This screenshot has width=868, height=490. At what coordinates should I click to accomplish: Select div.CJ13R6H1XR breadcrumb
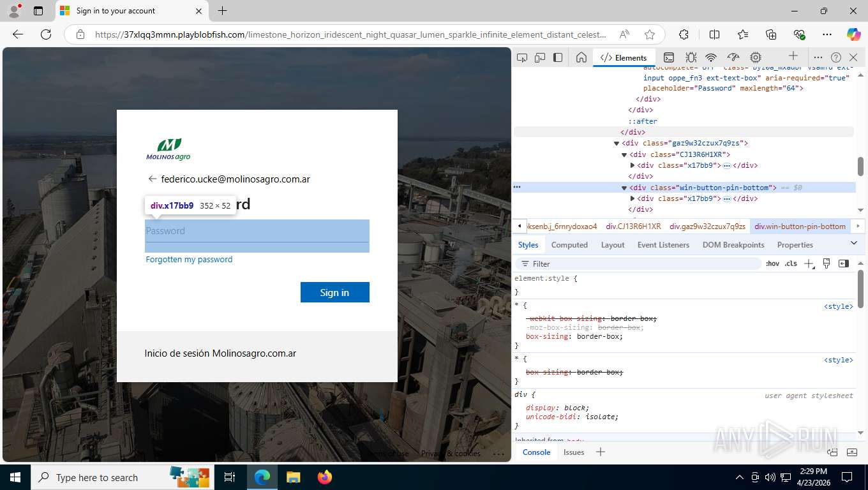633,226
